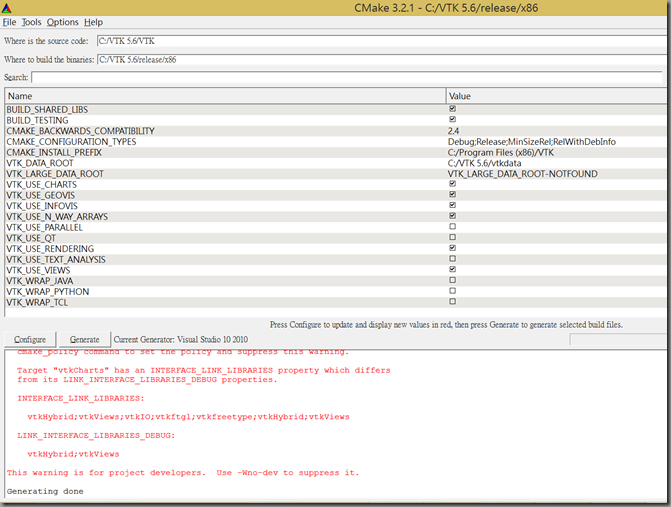Select VTK_USE_QT entry name
This screenshot has width=671, height=507.
[31, 238]
